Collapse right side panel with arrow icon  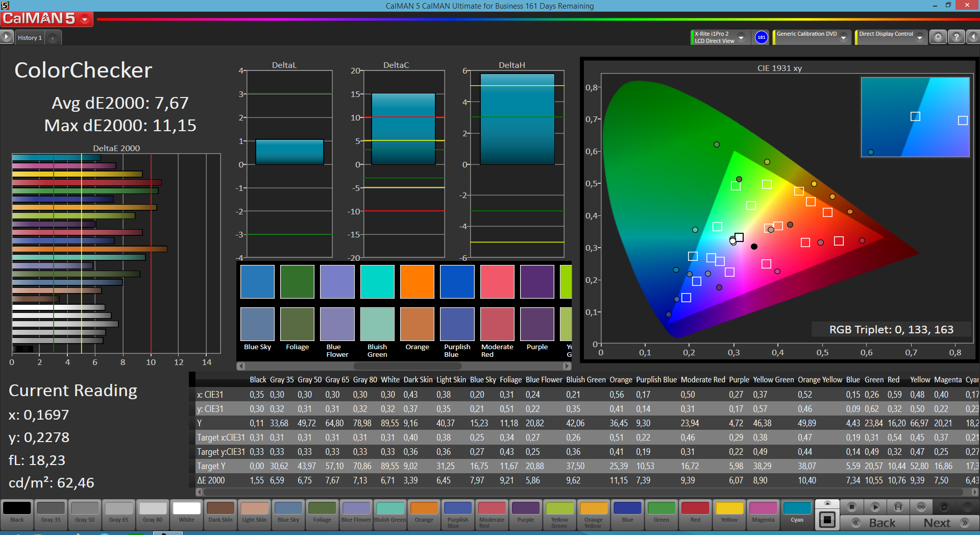[973, 37]
